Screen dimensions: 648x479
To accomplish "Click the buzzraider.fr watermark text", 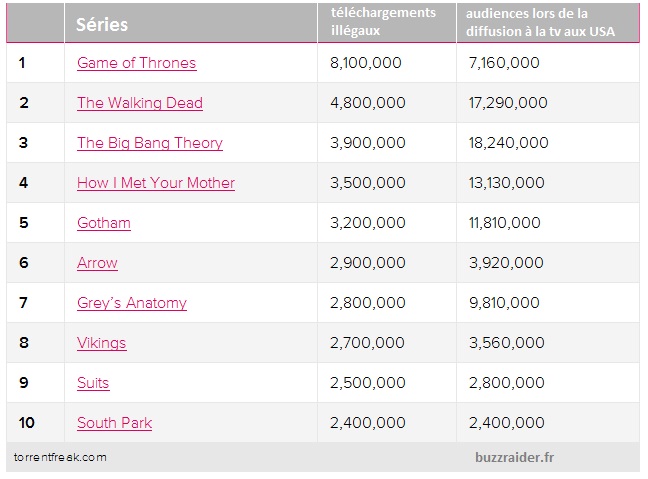I will [517, 457].
